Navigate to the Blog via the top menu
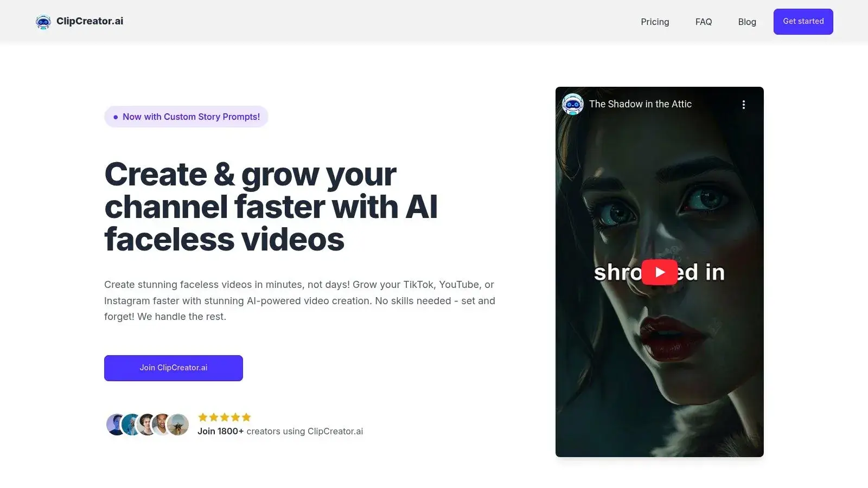Screen dimensions: 868x488 (x=747, y=22)
